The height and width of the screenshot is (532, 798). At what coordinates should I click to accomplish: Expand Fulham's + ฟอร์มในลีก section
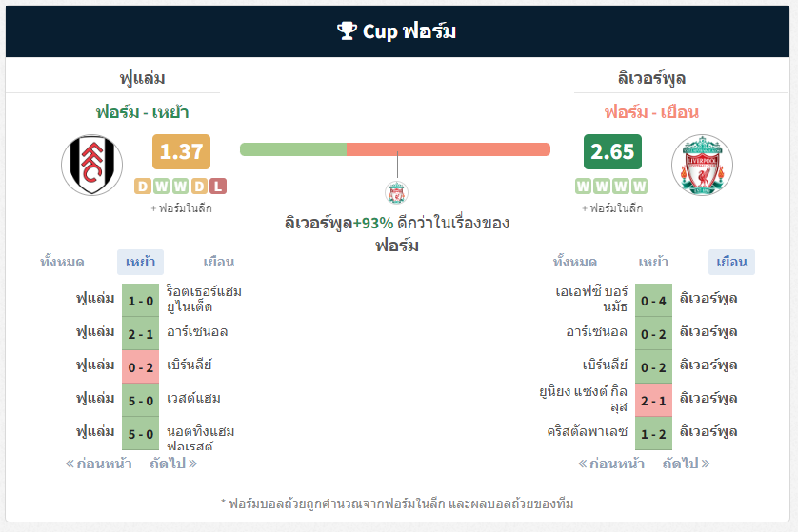click(181, 208)
